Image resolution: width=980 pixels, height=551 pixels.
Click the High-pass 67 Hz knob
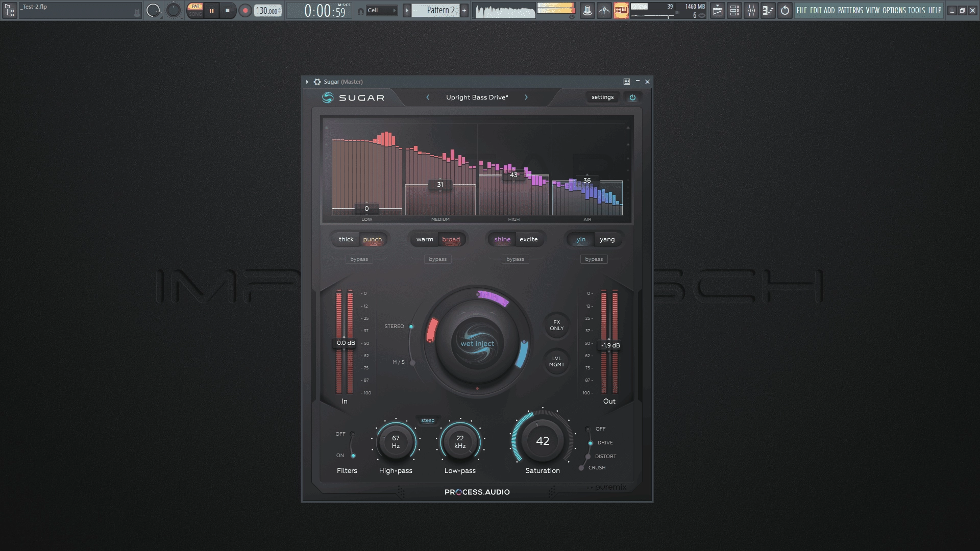point(396,442)
